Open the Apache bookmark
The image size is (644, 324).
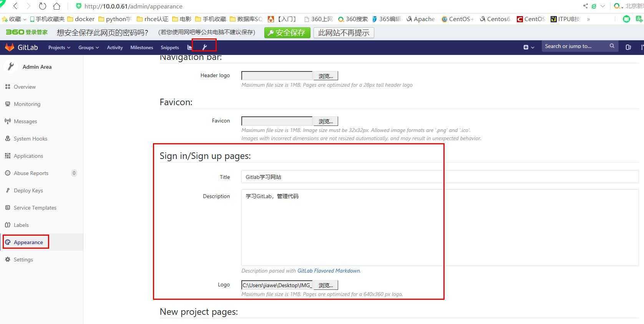tap(421, 19)
